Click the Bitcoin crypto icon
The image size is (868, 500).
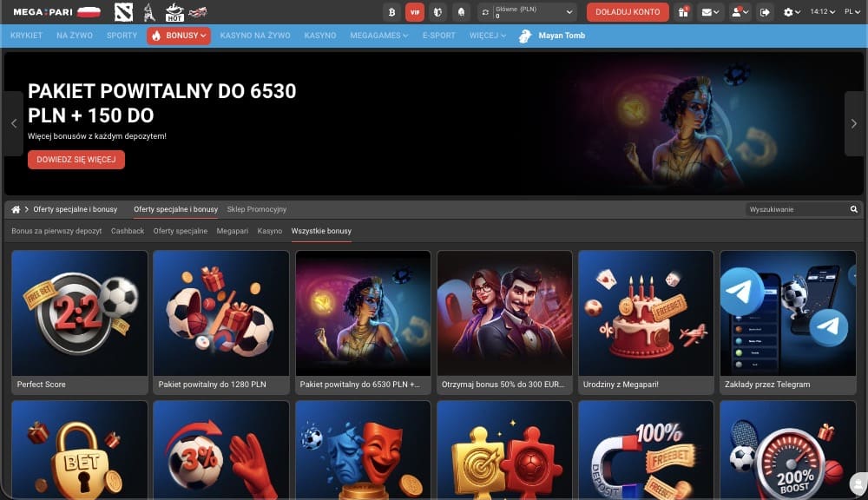(x=391, y=12)
